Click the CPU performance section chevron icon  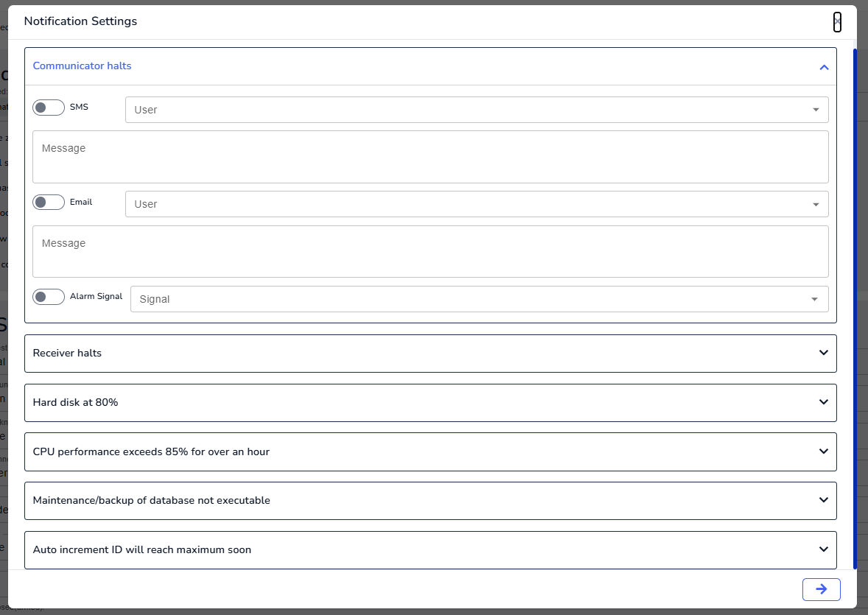[x=824, y=451]
